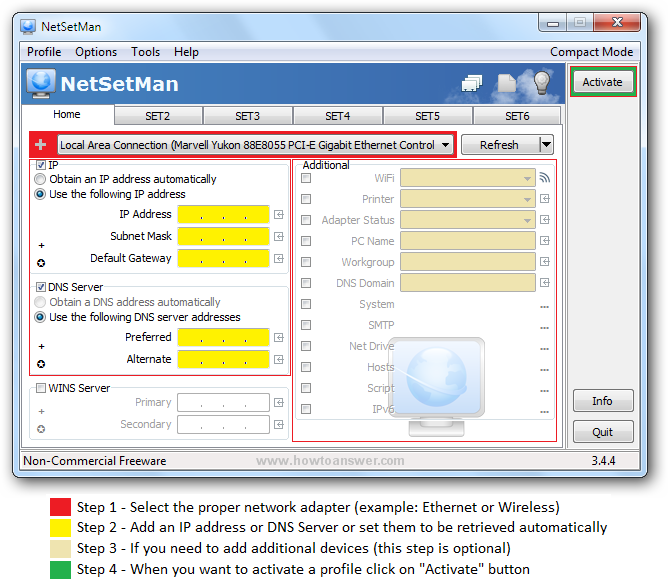The width and height of the screenshot is (668, 586).
Task: Enable the Adapter Status checkbox
Action: (306, 220)
